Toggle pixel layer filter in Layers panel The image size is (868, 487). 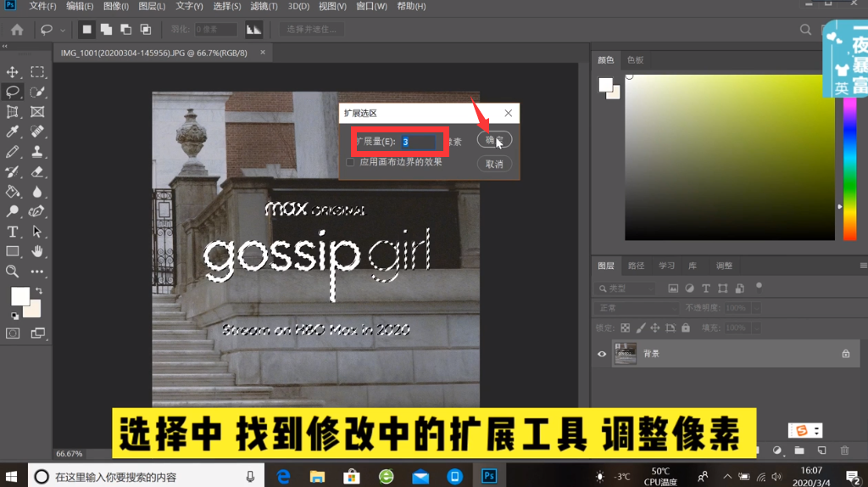coord(673,288)
